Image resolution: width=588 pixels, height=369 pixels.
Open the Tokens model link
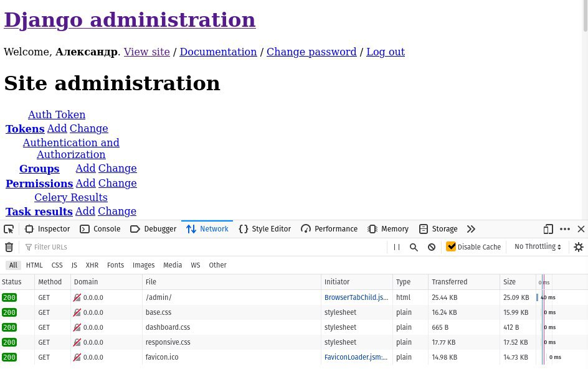coord(25,128)
